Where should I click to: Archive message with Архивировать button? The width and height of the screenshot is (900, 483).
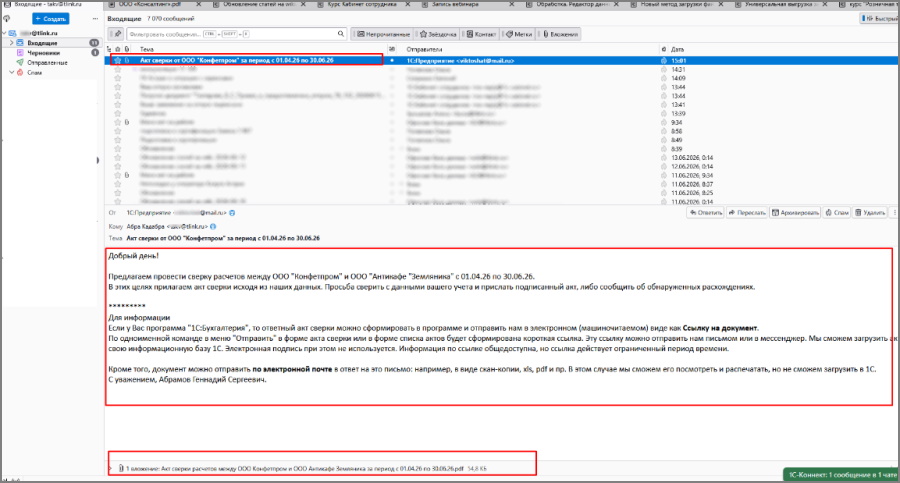(x=796, y=212)
